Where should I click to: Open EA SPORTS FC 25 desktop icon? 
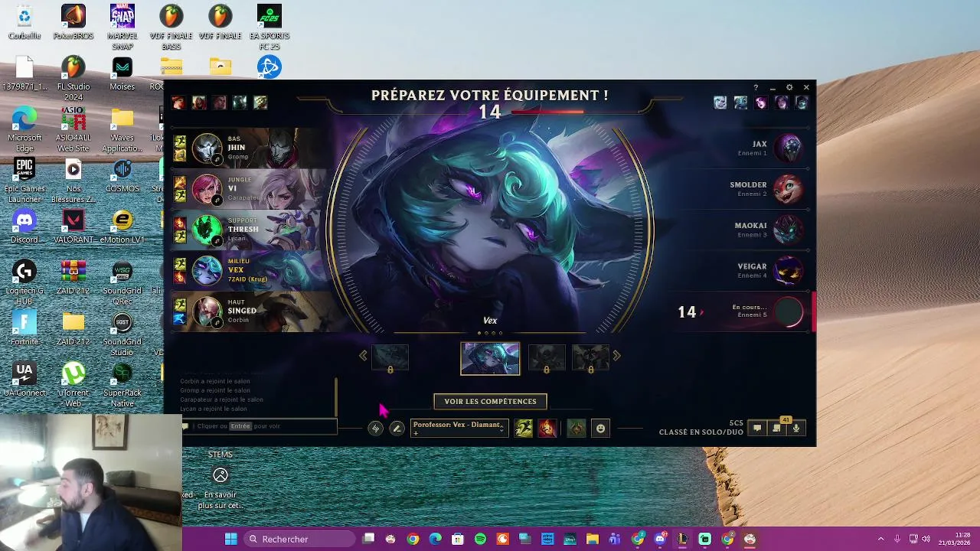[x=269, y=28]
